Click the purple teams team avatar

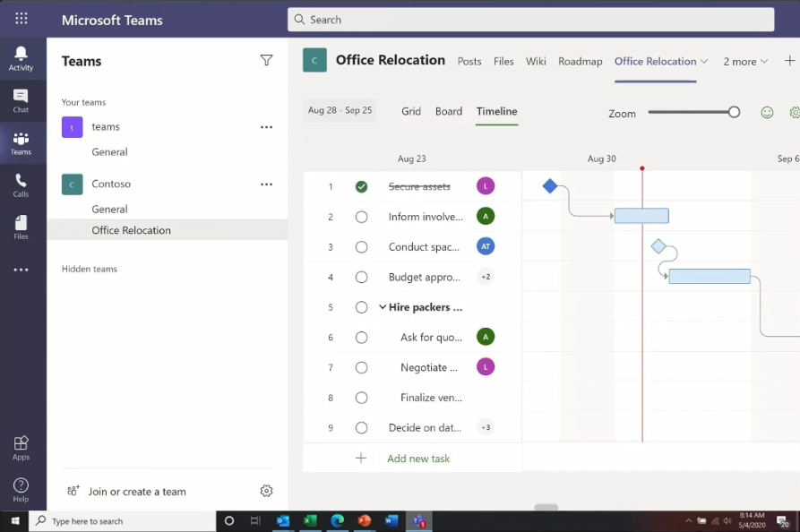point(72,127)
